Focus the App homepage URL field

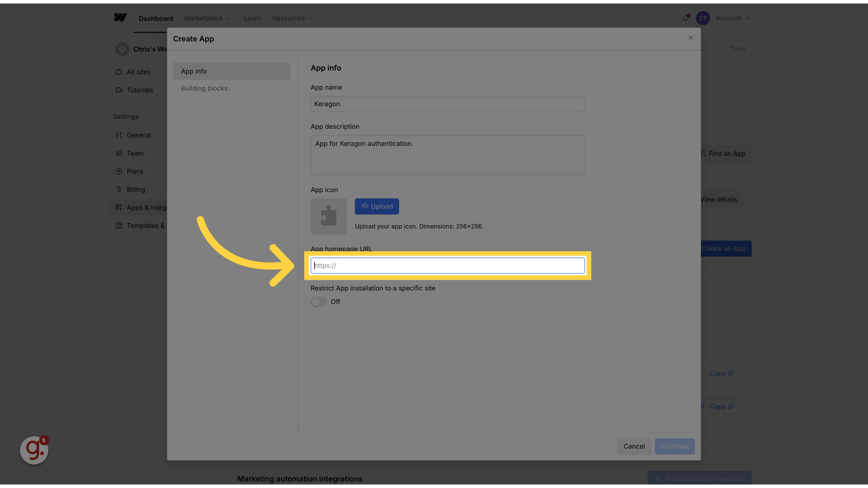coord(448,266)
